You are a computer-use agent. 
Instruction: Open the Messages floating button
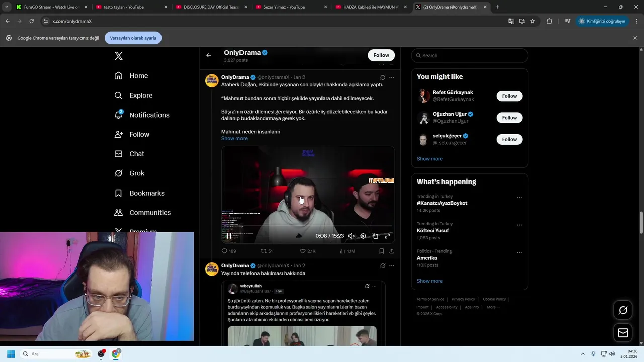tap(623, 333)
